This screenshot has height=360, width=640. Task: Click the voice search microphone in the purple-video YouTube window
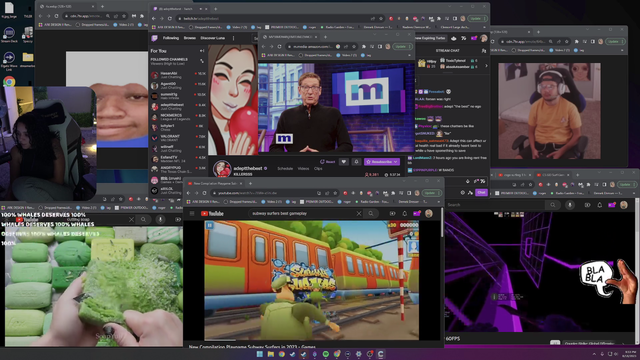[570, 205]
